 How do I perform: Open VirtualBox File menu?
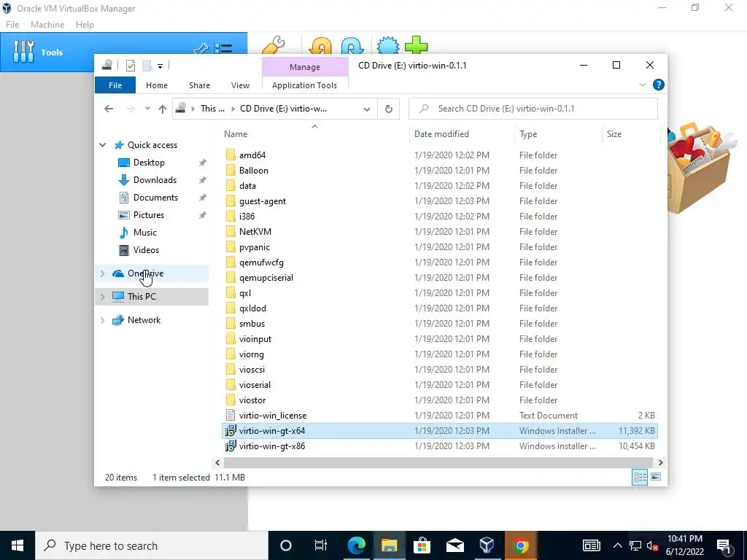[12, 25]
